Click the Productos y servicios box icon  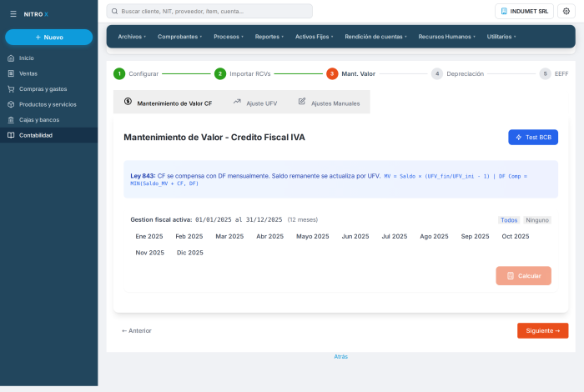coord(11,104)
